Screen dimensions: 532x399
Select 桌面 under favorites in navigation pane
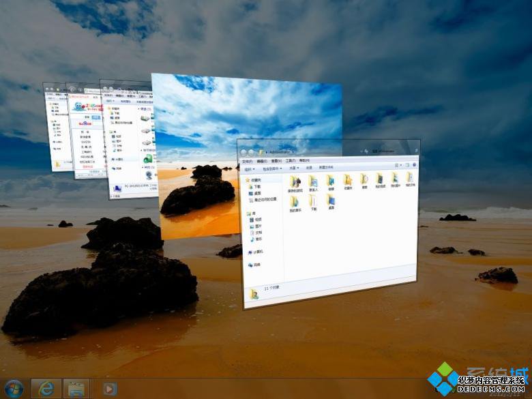coord(255,193)
